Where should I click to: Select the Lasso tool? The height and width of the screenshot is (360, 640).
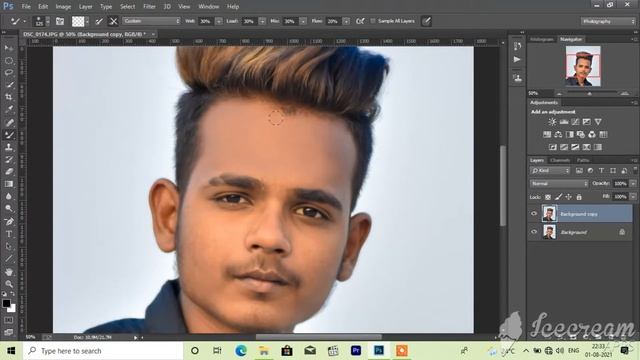(9, 73)
